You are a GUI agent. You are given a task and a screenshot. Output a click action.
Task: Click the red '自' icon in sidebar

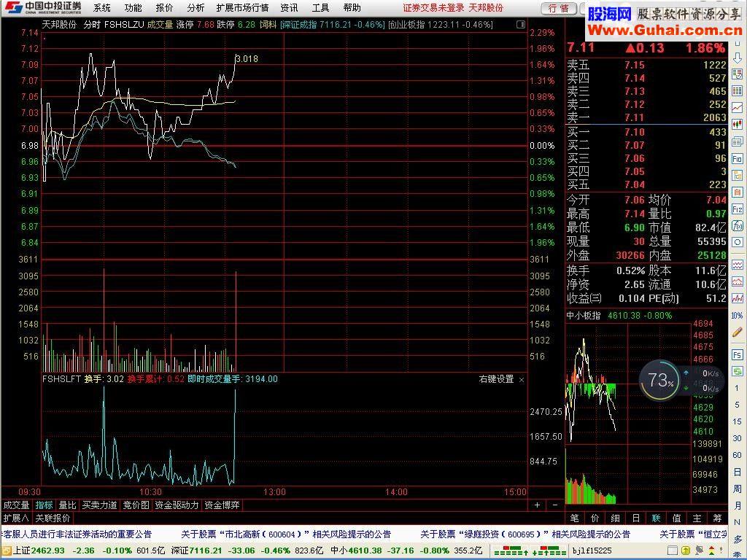(737, 192)
